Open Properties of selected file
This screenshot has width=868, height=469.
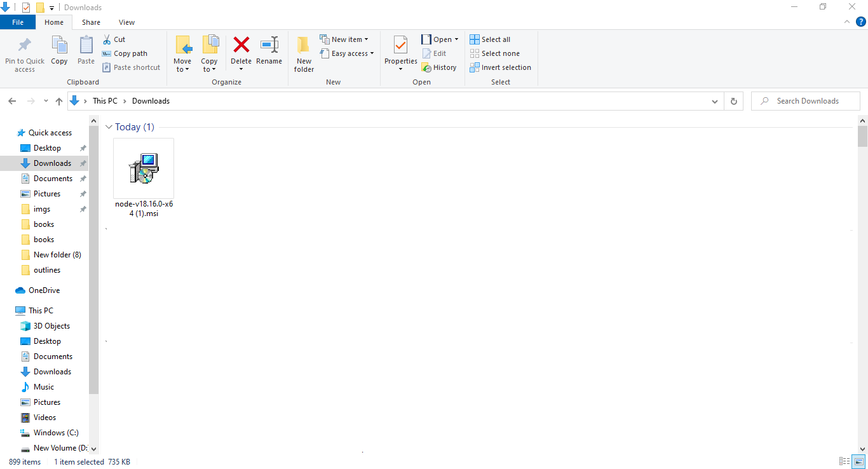point(400,46)
